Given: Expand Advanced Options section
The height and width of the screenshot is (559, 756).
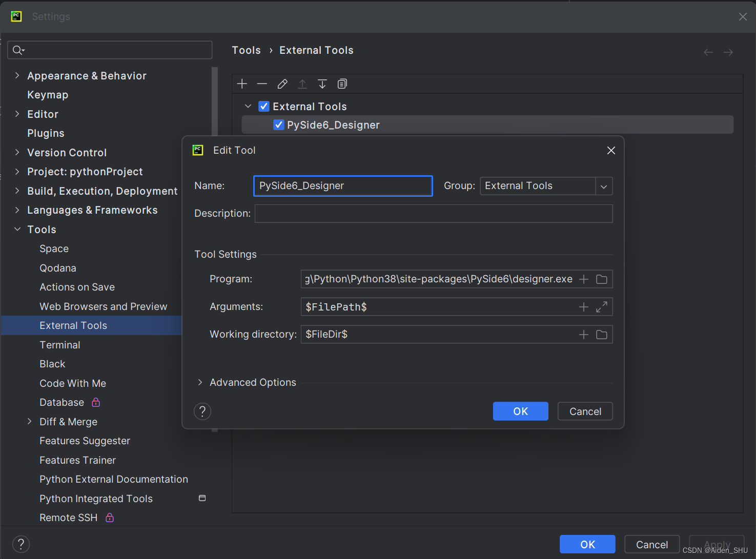Looking at the screenshot, I should tap(200, 382).
